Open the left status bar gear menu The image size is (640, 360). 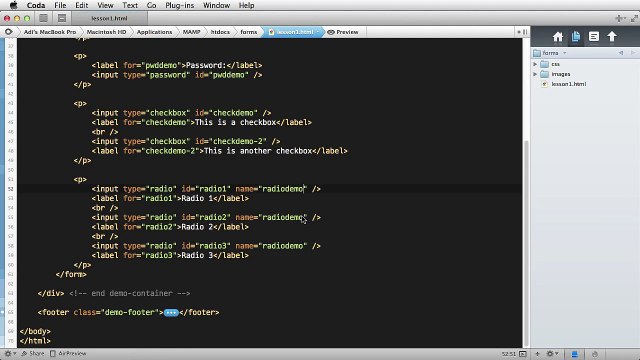tap(10, 353)
